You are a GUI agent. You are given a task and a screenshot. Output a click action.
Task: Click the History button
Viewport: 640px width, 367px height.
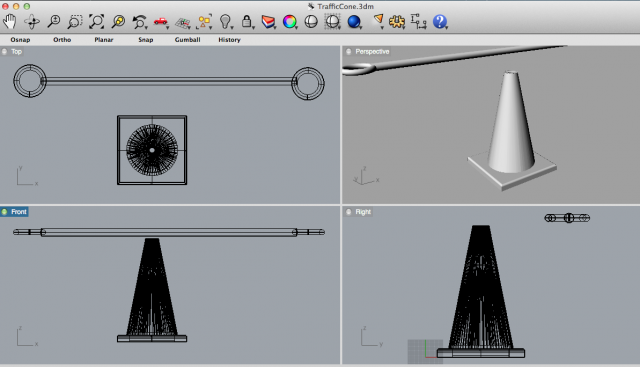(x=229, y=40)
